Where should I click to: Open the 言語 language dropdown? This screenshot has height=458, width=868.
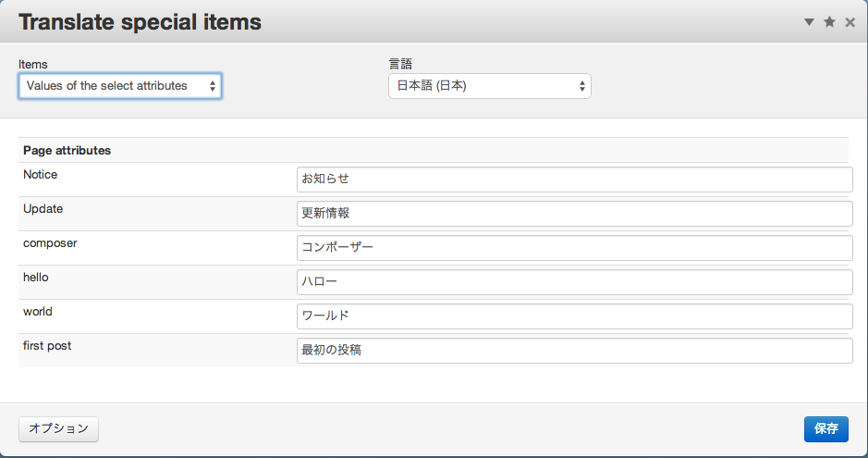click(489, 86)
